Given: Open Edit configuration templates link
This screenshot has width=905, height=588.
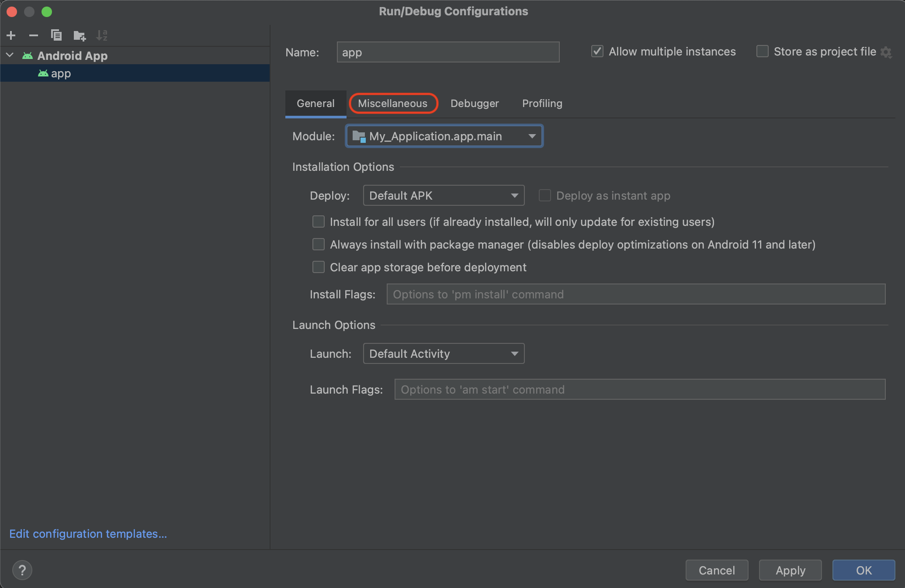Looking at the screenshot, I should 88,534.
